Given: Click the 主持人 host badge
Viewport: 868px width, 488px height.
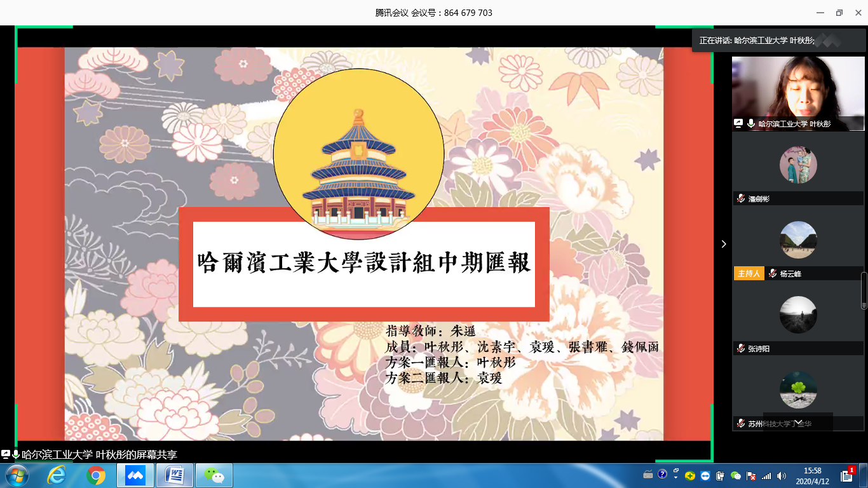Looking at the screenshot, I should tap(749, 274).
